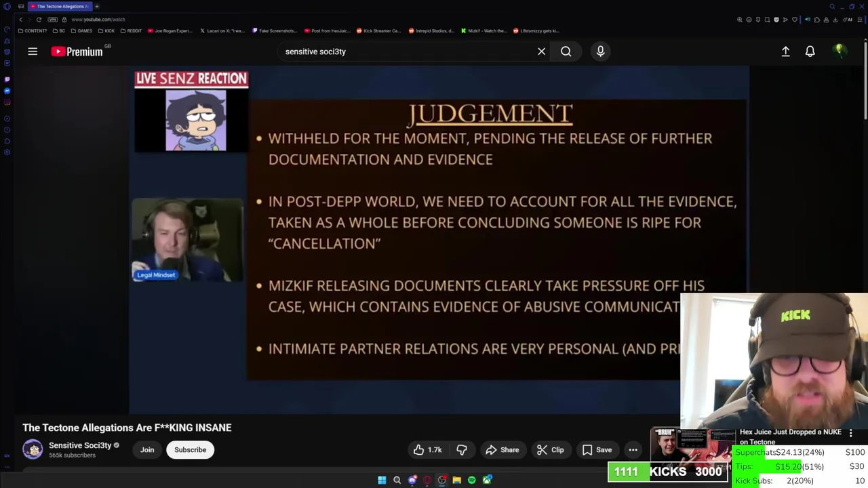Open the YouTube upload/create button
The width and height of the screenshot is (868, 488).
point(785,52)
